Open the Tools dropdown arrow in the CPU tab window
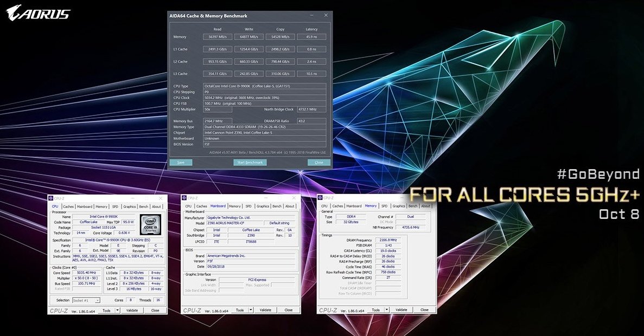Screen dimensions: 644x336 (117, 311)
